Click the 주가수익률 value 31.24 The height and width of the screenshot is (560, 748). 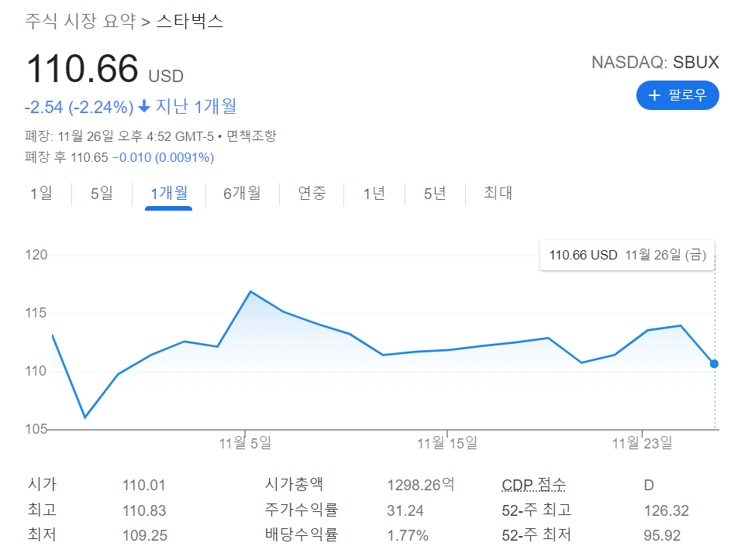[x=405, y=511]
